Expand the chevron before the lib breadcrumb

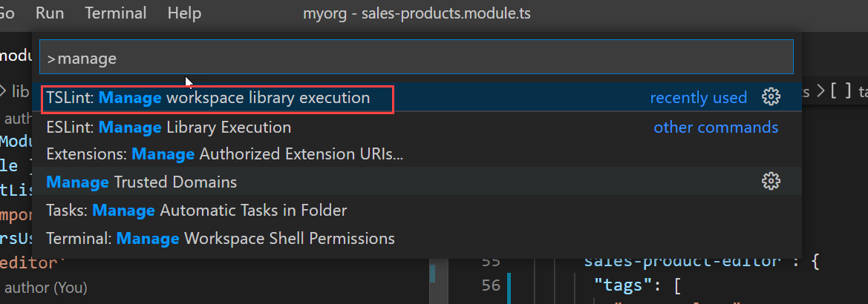point(3,90)
